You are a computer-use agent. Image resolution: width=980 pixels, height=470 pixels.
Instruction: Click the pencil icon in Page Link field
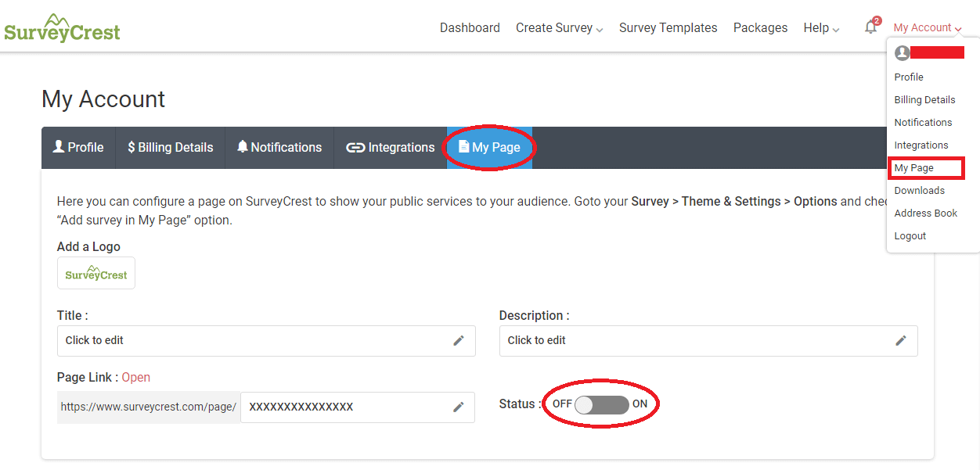[x=459, y=407]
